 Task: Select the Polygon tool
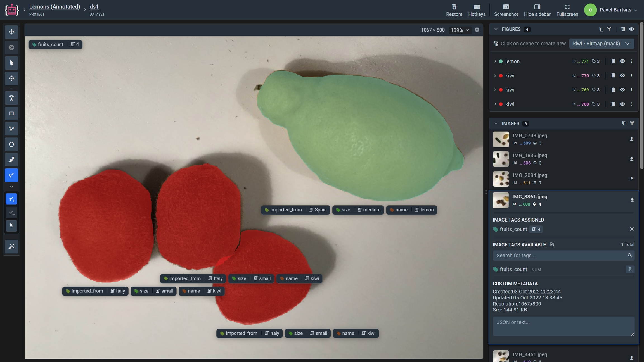coord(11,144)
